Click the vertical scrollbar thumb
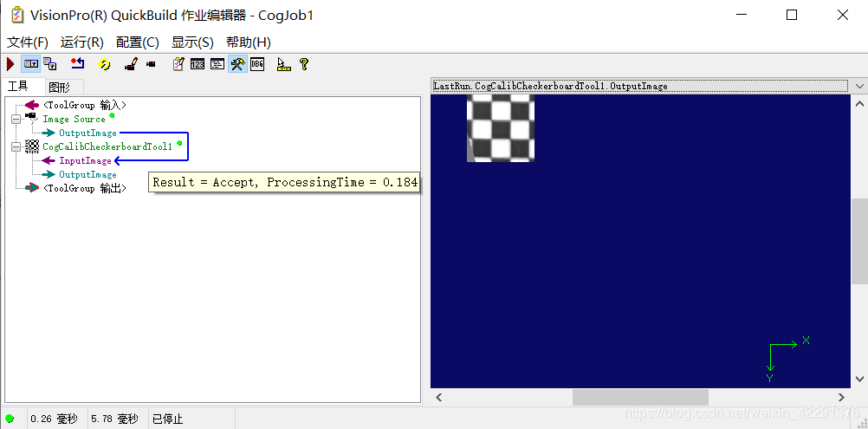This screenshot has height=429, width=868. coord(859,241)
